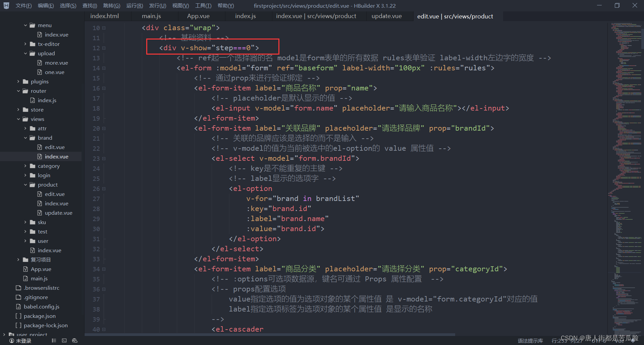Click the horizontal editor scrollbar
Screen dimensions: 644x345
pyautogui.click(x=270, y=334)
